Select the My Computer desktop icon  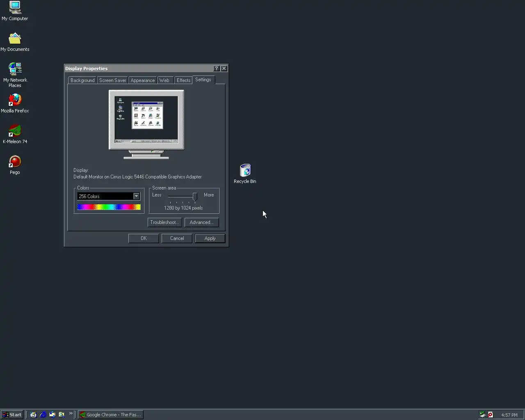[15, 11]
